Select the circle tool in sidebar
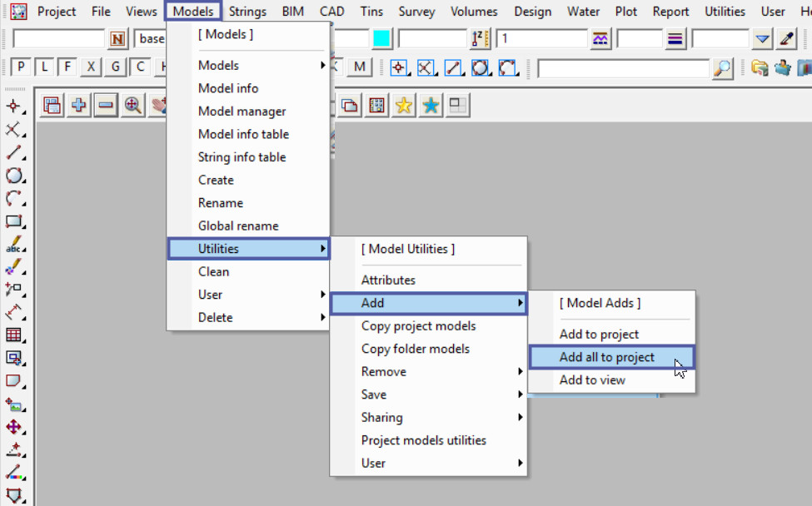812x506 pixels. tap(14, 176)
